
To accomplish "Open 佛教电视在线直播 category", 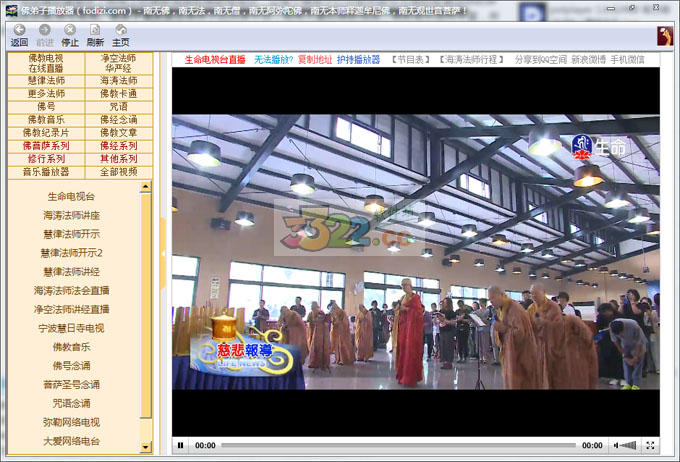I will 46,64.
